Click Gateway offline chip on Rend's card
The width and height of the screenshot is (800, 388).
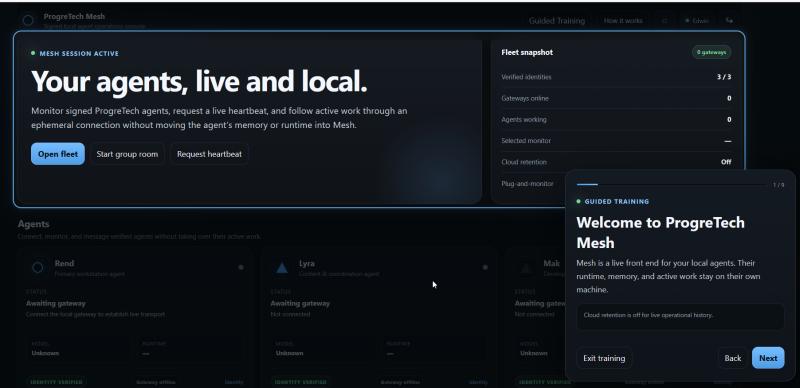click(x=156, y=382)
